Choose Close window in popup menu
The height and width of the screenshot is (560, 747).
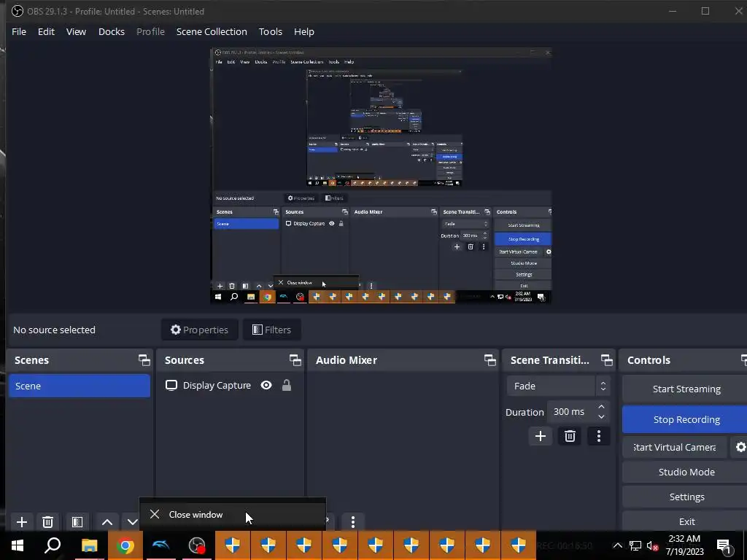click(233, 514)
